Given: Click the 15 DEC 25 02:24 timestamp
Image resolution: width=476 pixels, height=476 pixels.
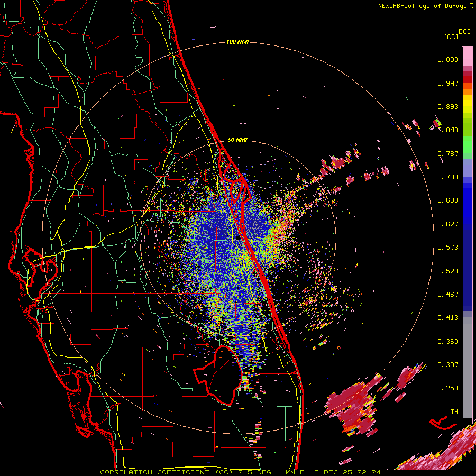Looking at the screenshot, I should pyautogui.click(x=345, y=472).
